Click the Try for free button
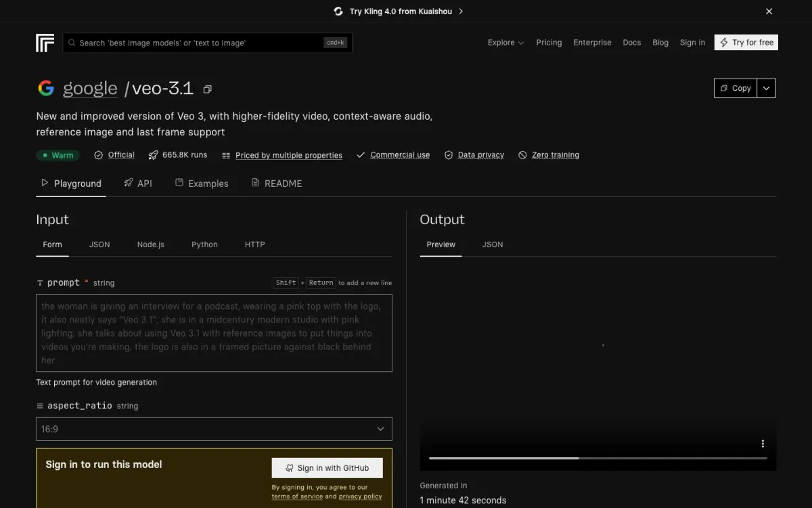Image resolution: width=812 pixels, height=508 pixels. (x=746, y=43)
